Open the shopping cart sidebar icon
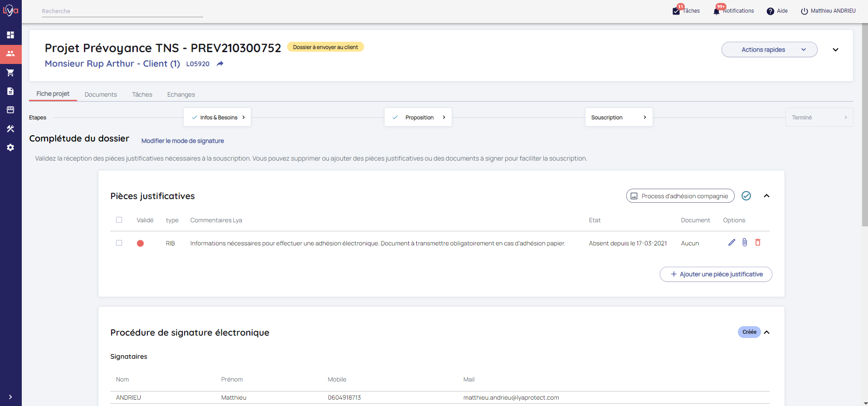 10,73
